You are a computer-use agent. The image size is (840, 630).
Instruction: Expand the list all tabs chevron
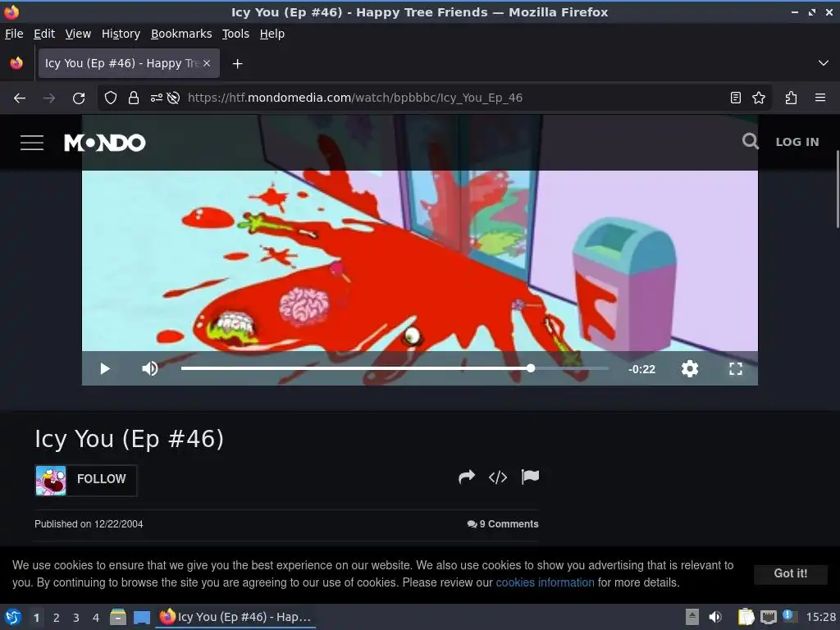[x=824, y=63]
